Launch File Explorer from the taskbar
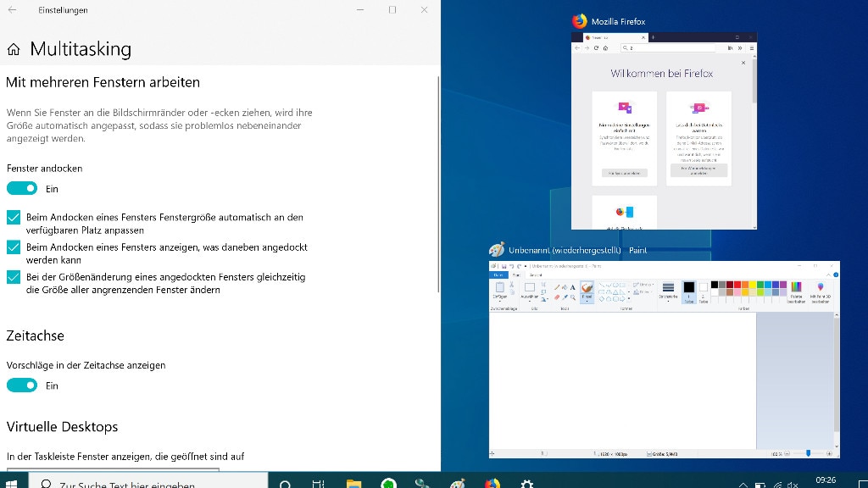868x488 pixels. [353, 484]
